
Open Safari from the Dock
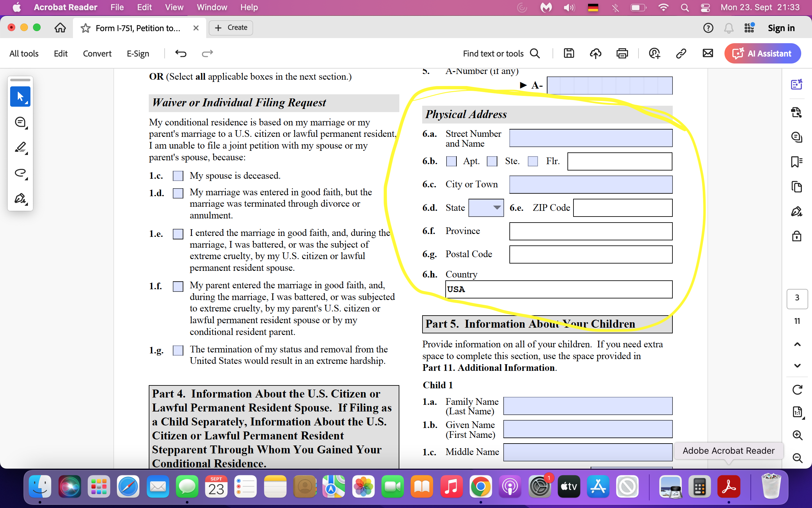(128, 486)
